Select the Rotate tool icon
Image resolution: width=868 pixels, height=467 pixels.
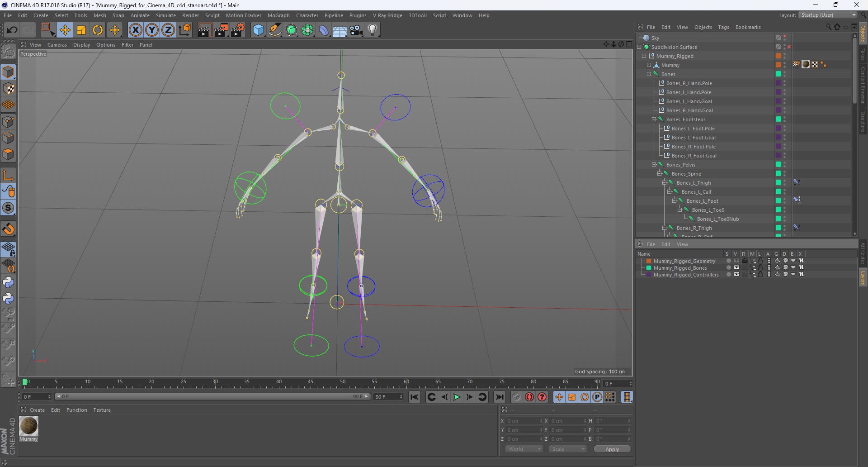pyautogui.click(x=98, y=30)
